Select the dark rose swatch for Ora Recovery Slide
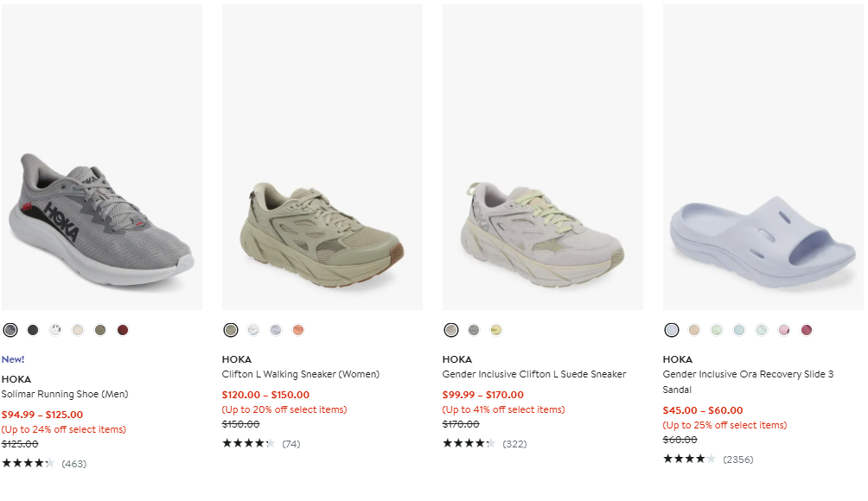The width and height of the screenshot is (868, 501). (807, 330)
